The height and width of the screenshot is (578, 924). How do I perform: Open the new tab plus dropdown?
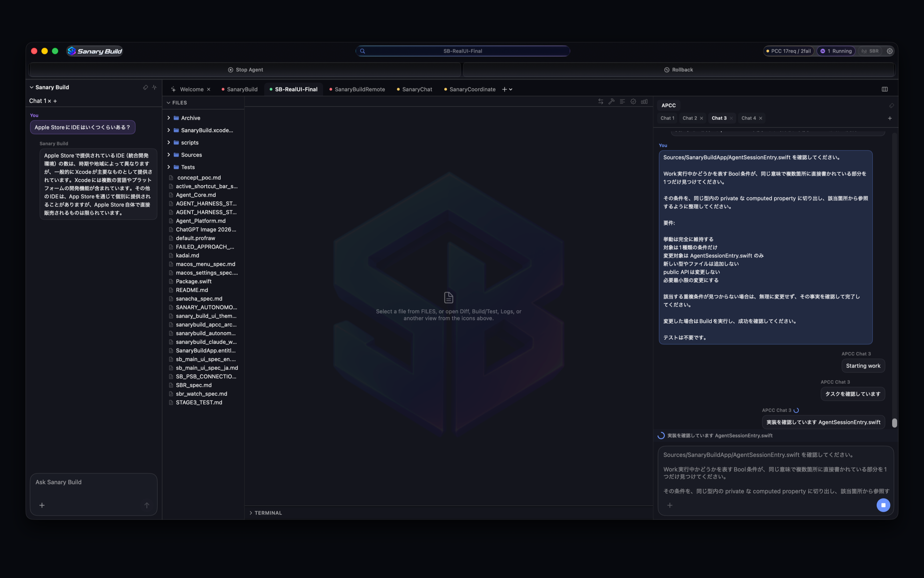tap(507, 89)
